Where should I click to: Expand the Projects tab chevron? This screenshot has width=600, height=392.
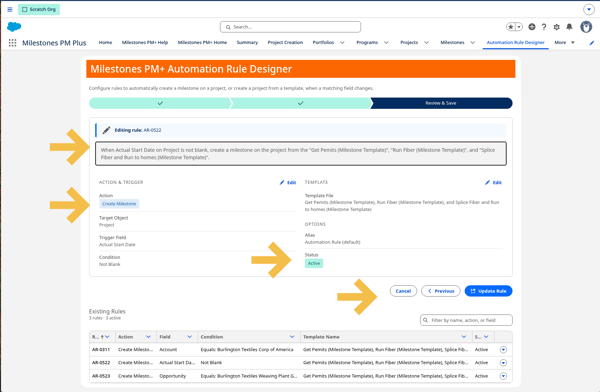pyautogui.click(x=427, y=42)
